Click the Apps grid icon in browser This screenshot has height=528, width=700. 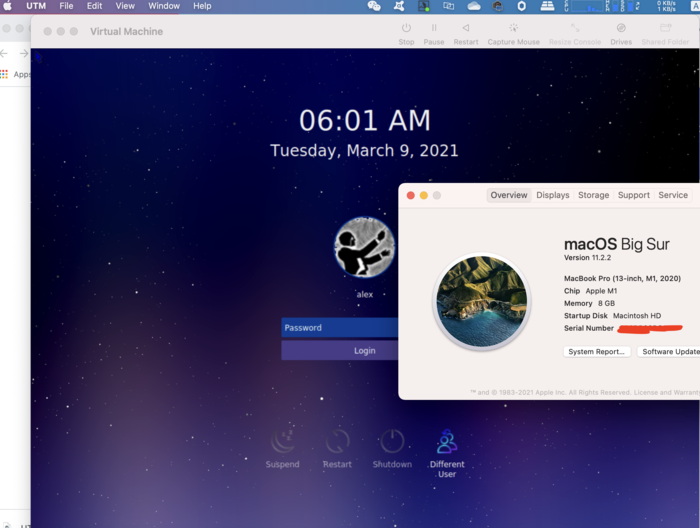point(4,74)
